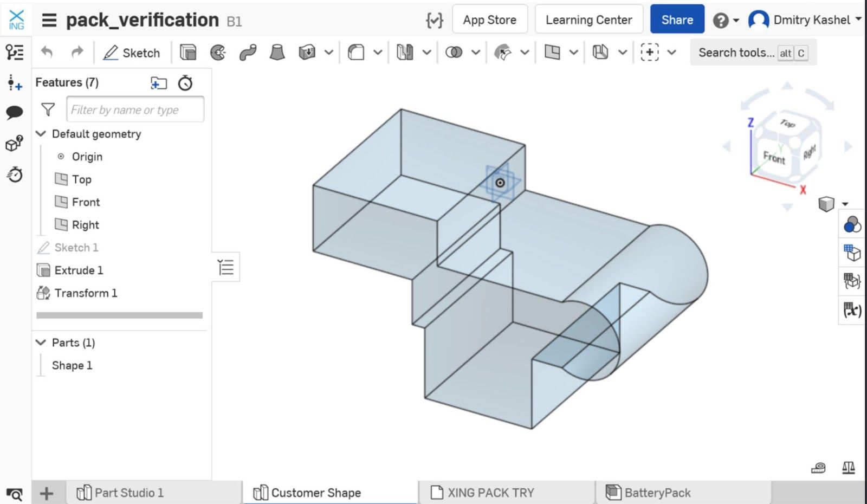The image size is (867, 504).
Task: Collapse the Parts (1) section
Action: click(41, 343)
